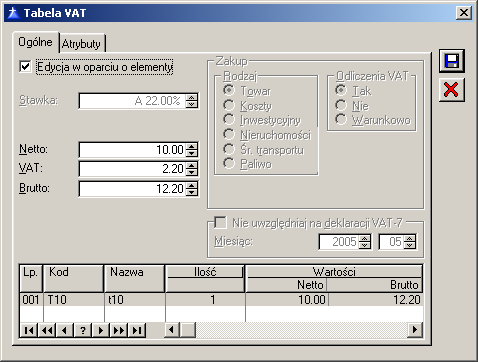Toggle Edycja w oparciu o elementy checkbox
The height and width of the screenshot is (362, 478).
[25, 66]
